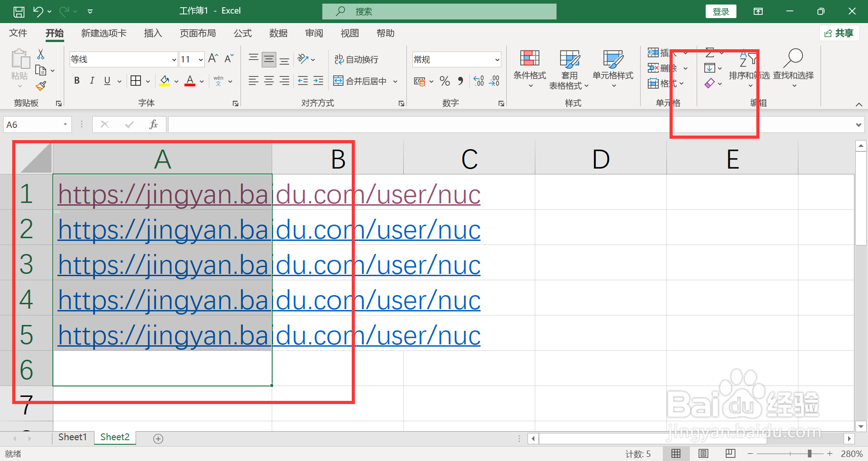868x461 pixels.
Task: Click the Borders icon
Action: click(x=136, y=81)
